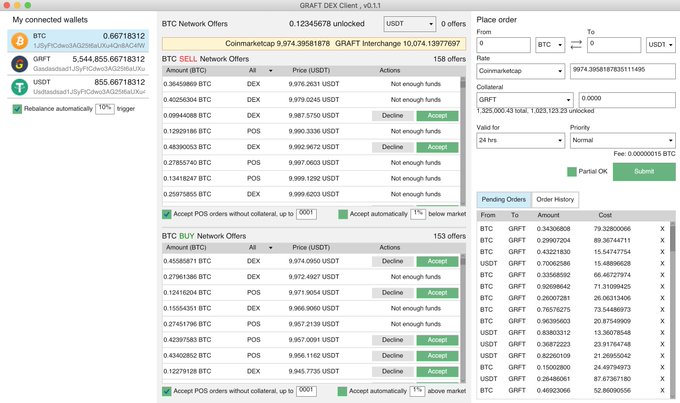680x403 pixels.
Task: Open the From currency BTC dropdown
Action: click(x=550, y=45)
